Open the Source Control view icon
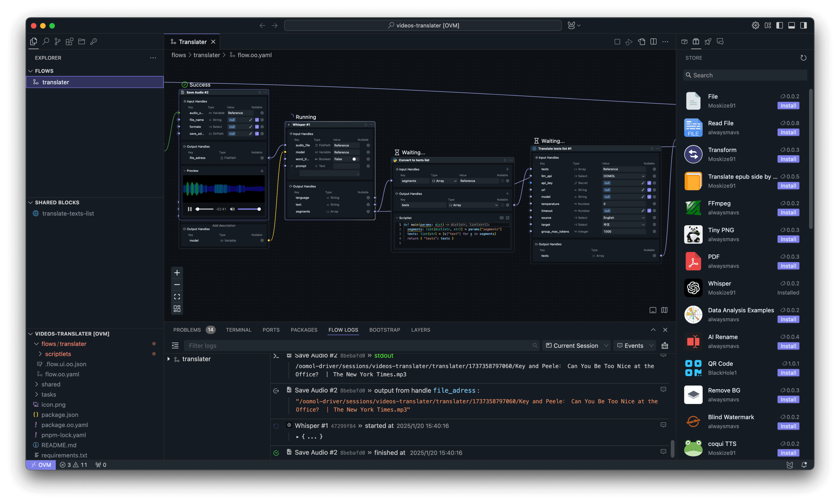This screenshot has height=504, width=840. pyautogui.click(x=58, y=42)
